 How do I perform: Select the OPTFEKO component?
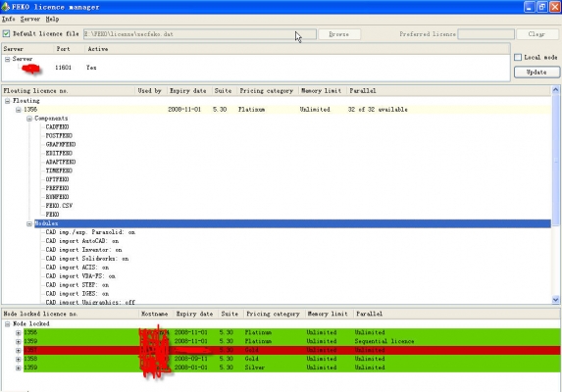pyautogui.click(x=57, y=179)
